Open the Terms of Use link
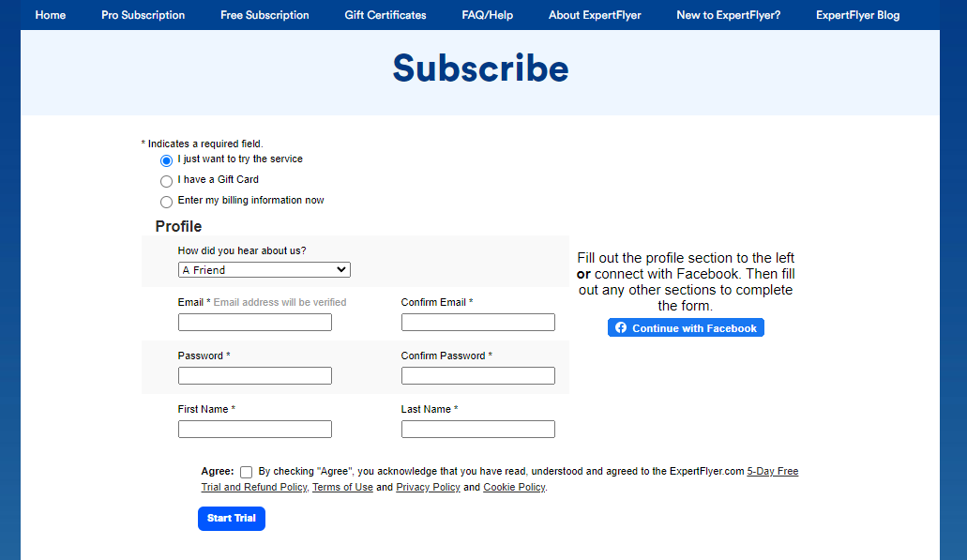 click(x=342, y=487)
